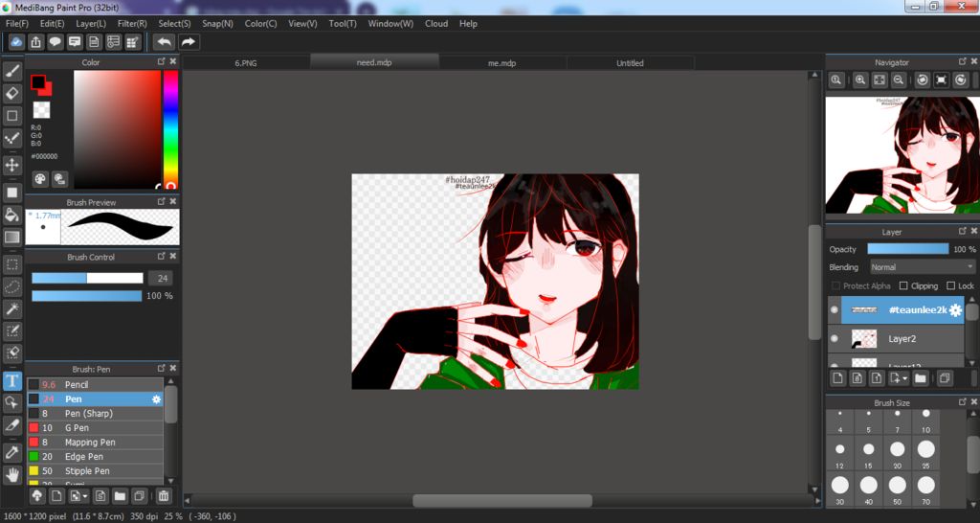Open the color palette icon
Image resolution: width=980 pixels, height=523 pixels.
click(x=40, y=179)
